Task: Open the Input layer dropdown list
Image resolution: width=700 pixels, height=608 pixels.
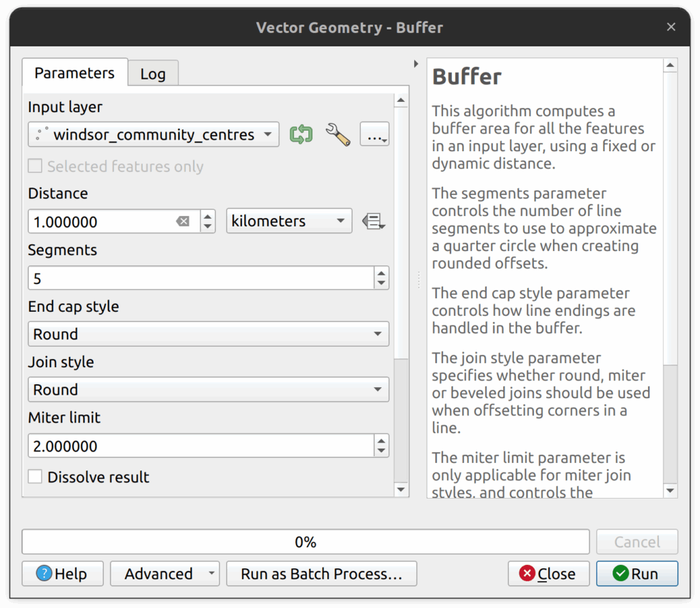Action: (153, 135)
